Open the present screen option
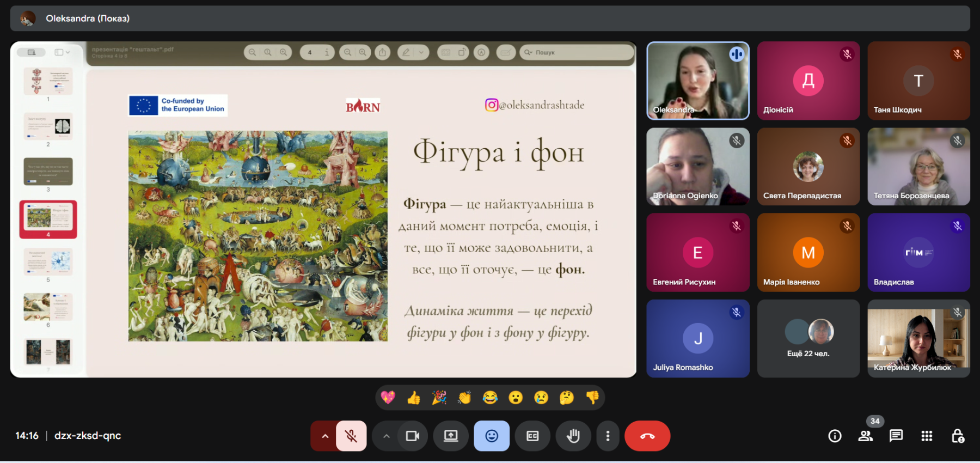This screenshot has height=463, width=980. (x=451, y=436)
